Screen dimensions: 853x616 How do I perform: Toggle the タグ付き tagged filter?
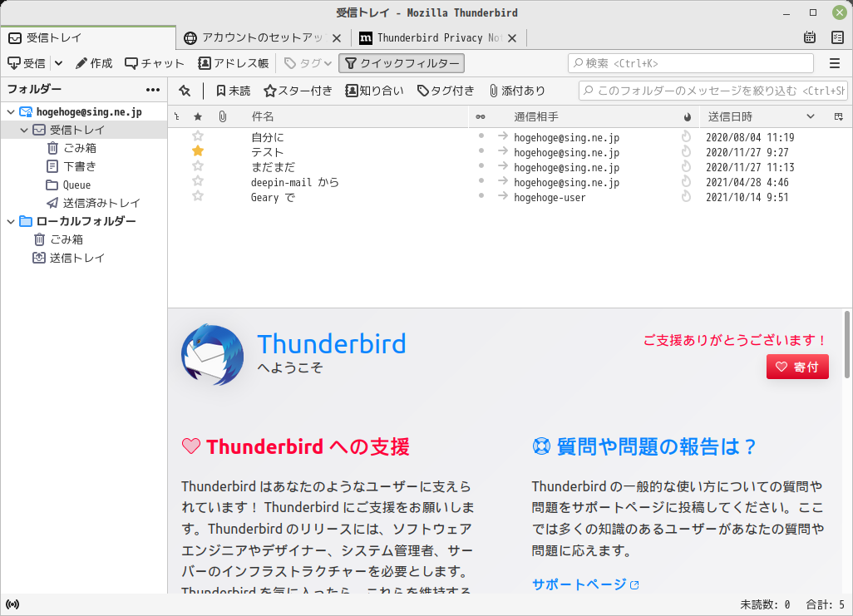click(x=446, y=91)
